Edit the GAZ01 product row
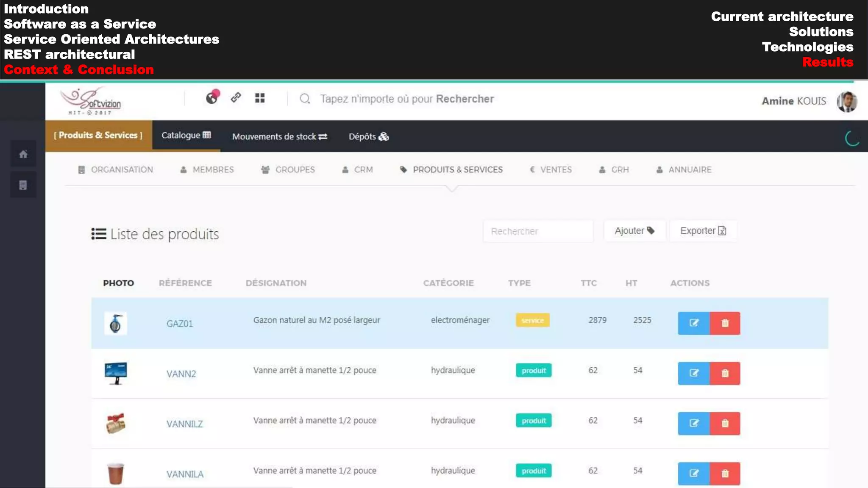 point(694,323)
